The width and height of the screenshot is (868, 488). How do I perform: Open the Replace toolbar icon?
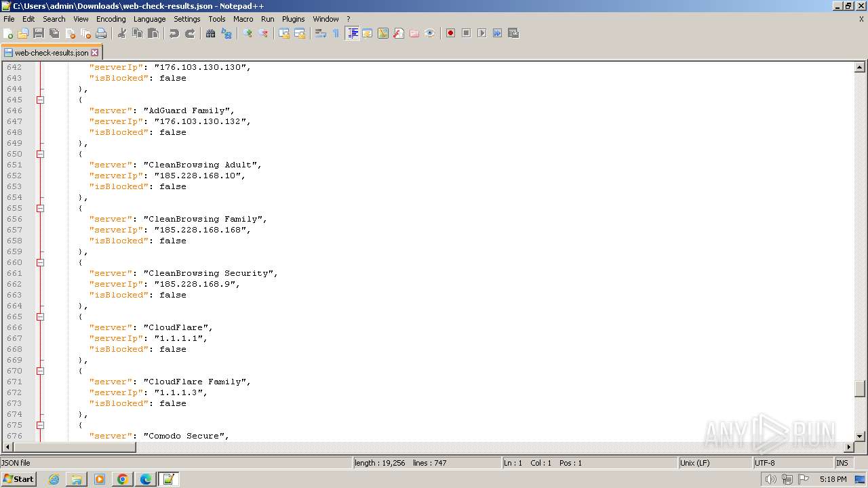tap(226, 33)
